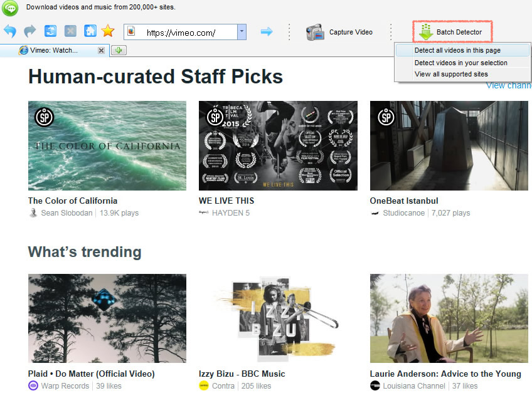Click the green chat bubble app logo

[10, 8]
